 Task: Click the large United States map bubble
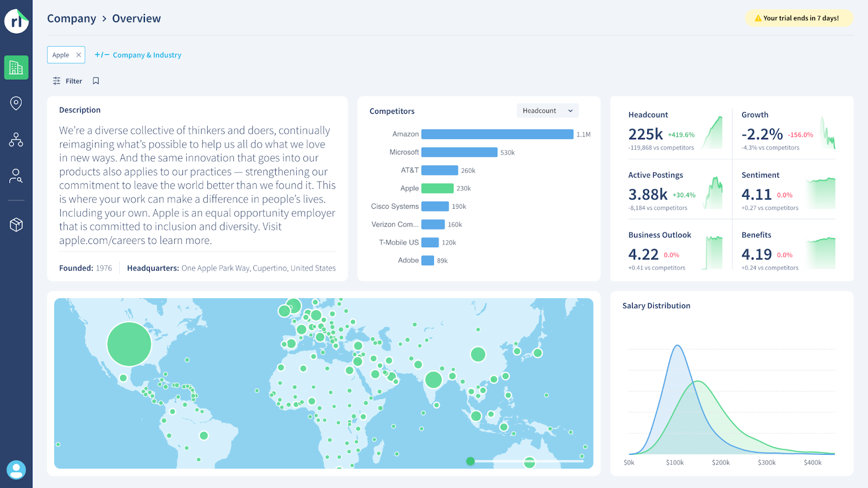pyautogui.click(x=129, y=344)
